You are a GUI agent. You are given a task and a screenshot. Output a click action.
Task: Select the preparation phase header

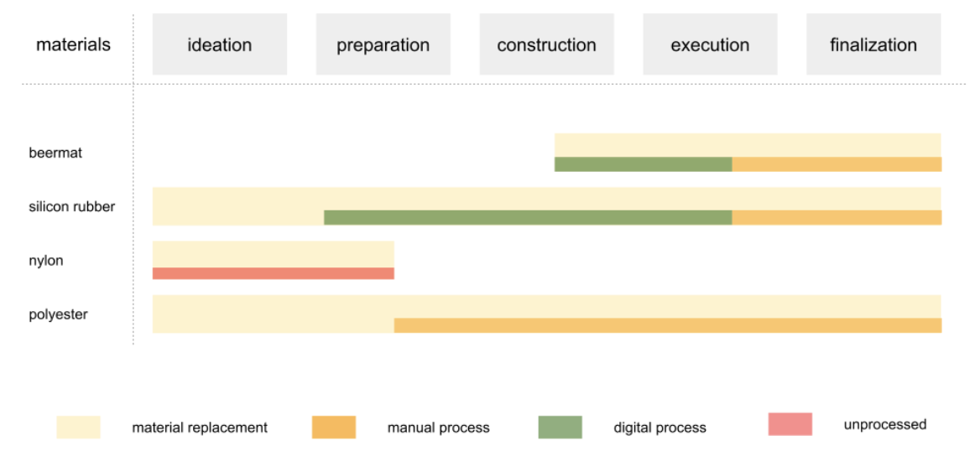[x=383, y=44]
